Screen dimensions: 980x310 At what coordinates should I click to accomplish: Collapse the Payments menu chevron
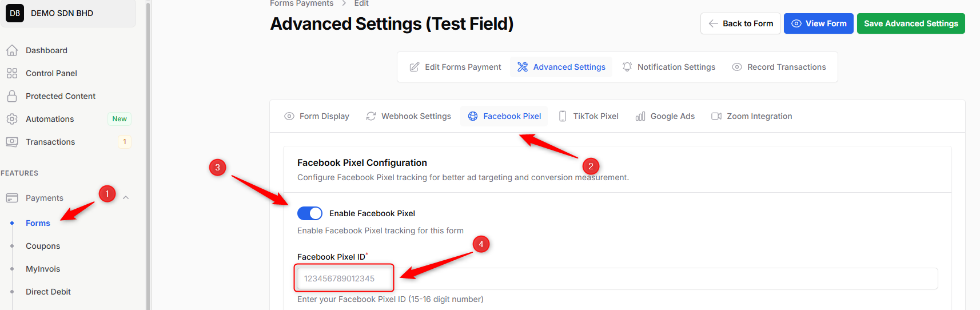(x=126, y=198)
